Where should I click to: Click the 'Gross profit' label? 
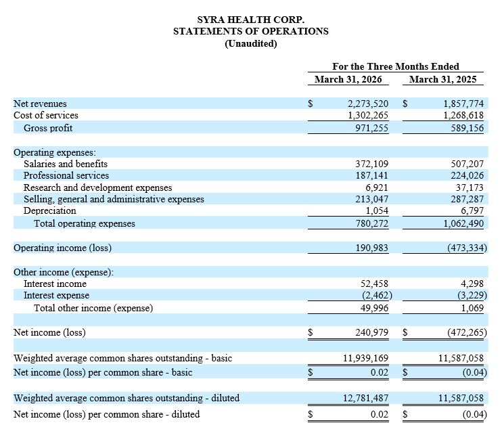[x=48, y=128]
